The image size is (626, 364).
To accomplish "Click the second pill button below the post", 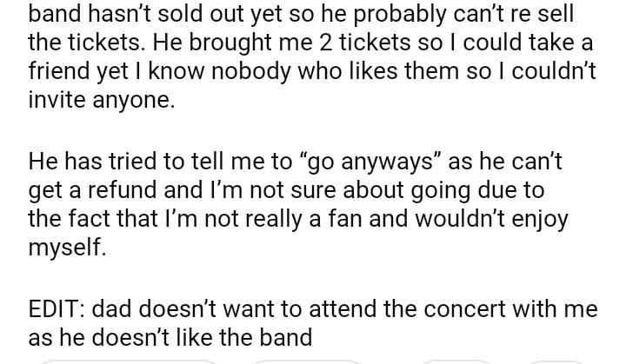I will [304, 361].
